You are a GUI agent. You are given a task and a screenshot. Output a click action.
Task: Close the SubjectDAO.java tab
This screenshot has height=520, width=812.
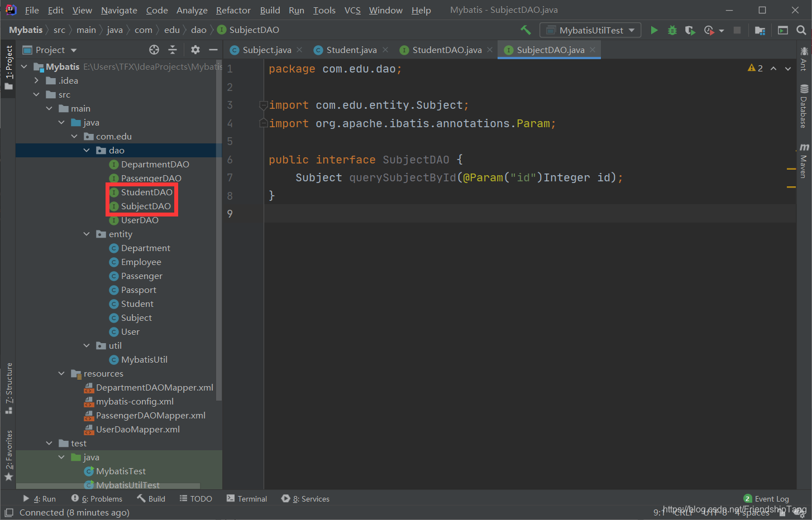[x=593, y=50]
